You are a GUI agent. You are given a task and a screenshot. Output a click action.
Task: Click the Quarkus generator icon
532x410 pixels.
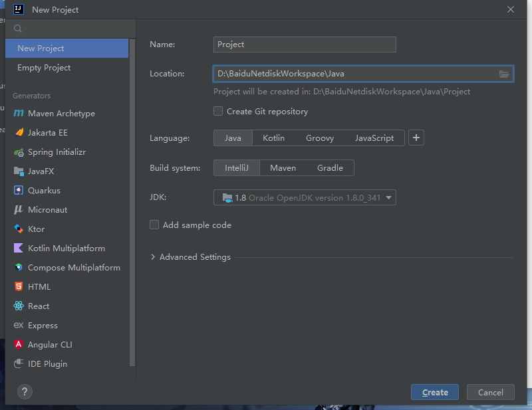19,191
